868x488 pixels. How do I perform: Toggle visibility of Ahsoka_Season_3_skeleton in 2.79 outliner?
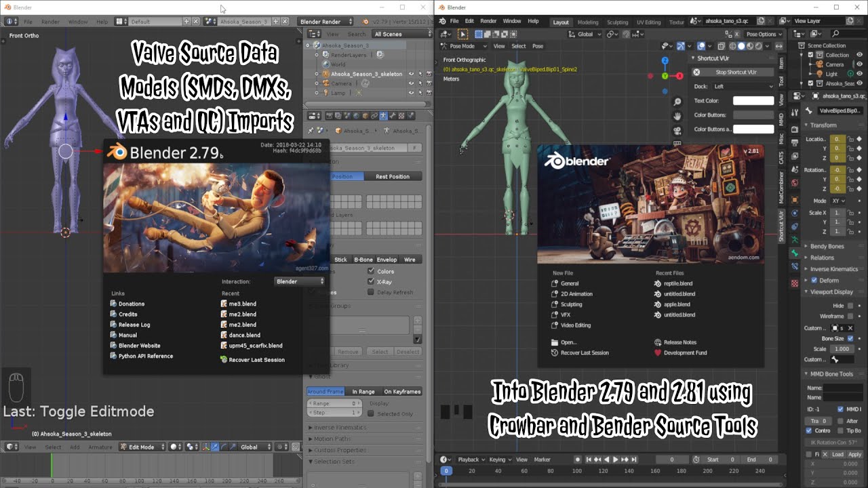click(411, 74)
